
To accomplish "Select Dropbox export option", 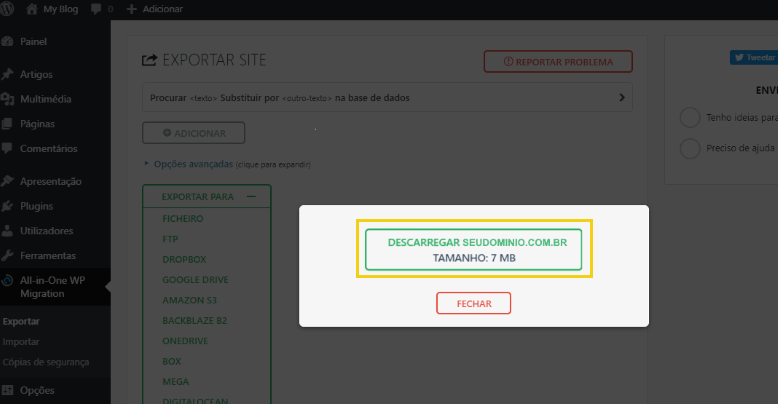I will (184, 260).
